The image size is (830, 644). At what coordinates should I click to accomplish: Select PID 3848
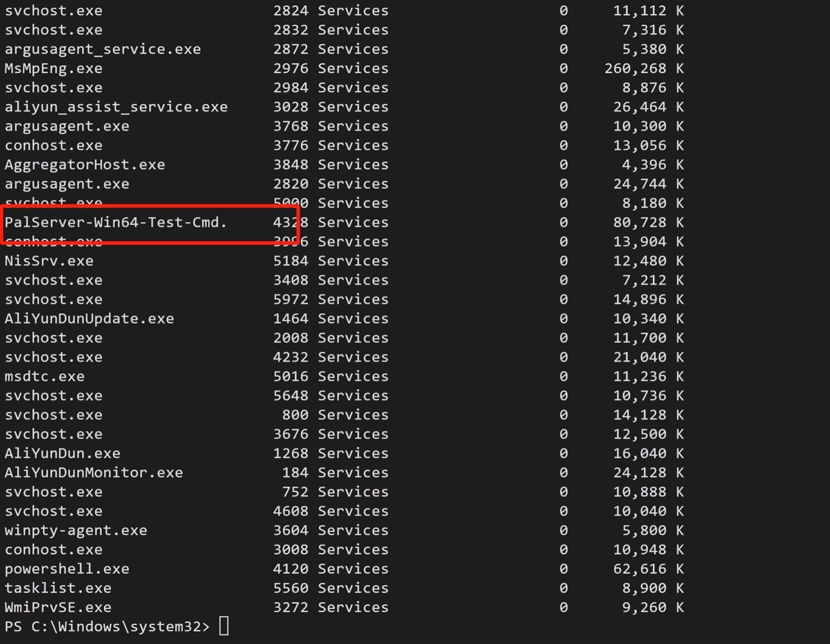point(291,165)
